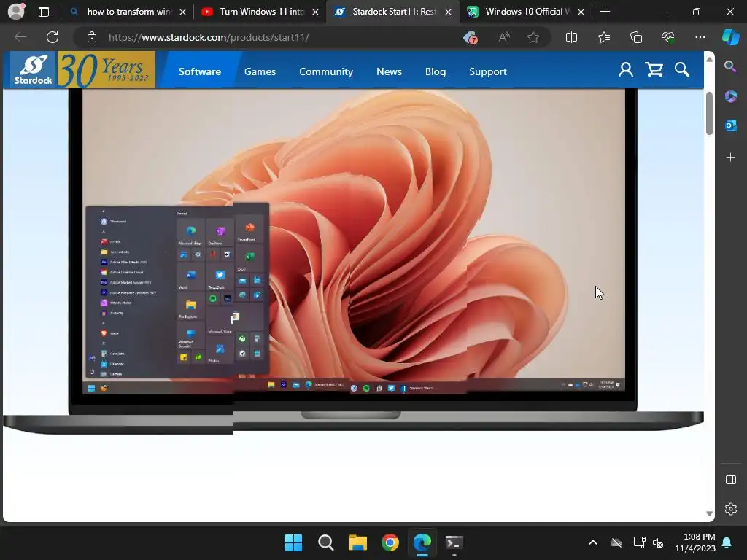Viewport: 747px width, 560px height.
Task: Close the 'how to transform win' tab
Action: pyautogui.click(x=182, y=12)
